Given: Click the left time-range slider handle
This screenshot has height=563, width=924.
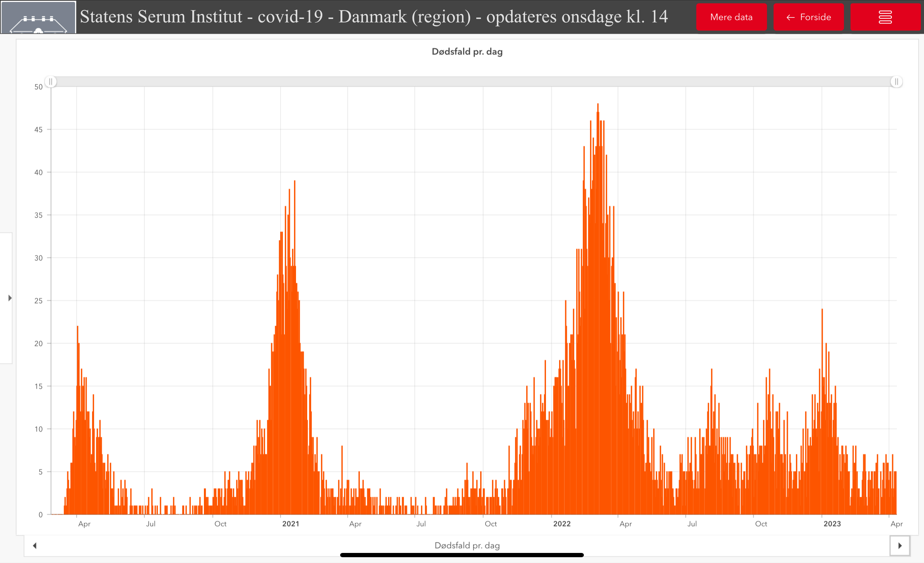Looking at the screenshot, I should pos(51,82).
